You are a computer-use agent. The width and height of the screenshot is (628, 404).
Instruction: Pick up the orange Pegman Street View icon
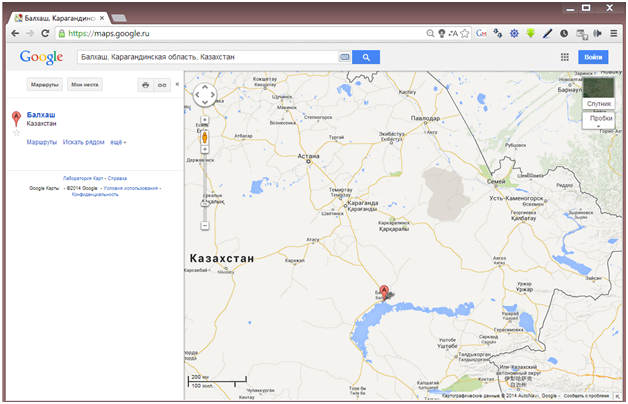tap(204, 137)
